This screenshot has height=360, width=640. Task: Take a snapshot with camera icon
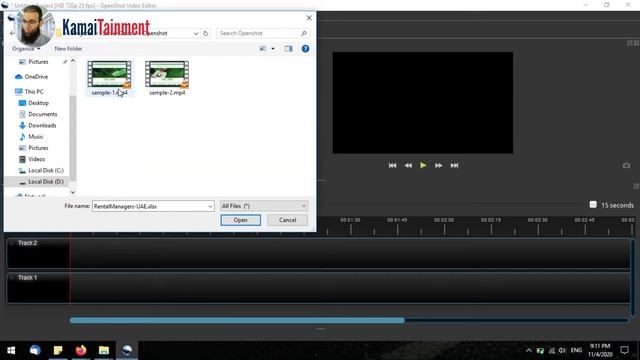pyautogui.click(x=626, y=165)
